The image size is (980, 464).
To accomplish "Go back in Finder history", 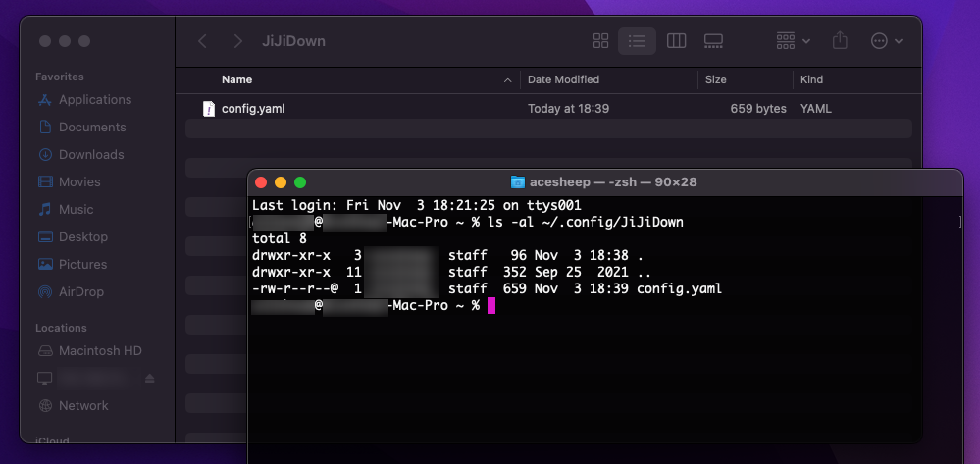I will [x=202, y=41].
